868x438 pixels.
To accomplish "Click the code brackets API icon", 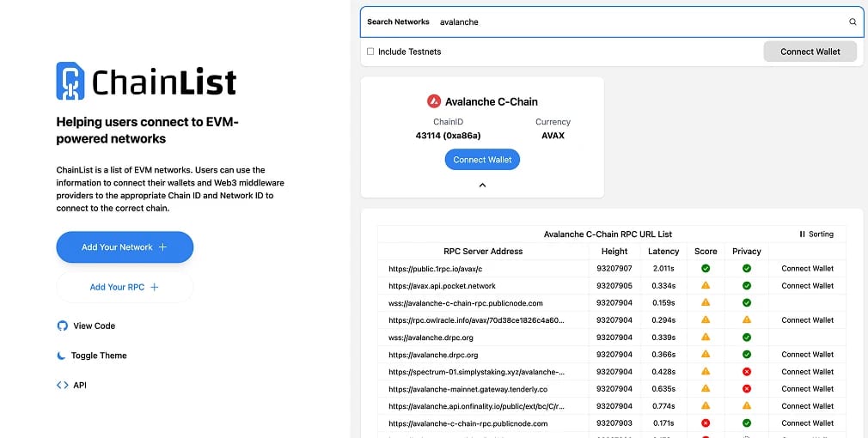I will 63,385.
